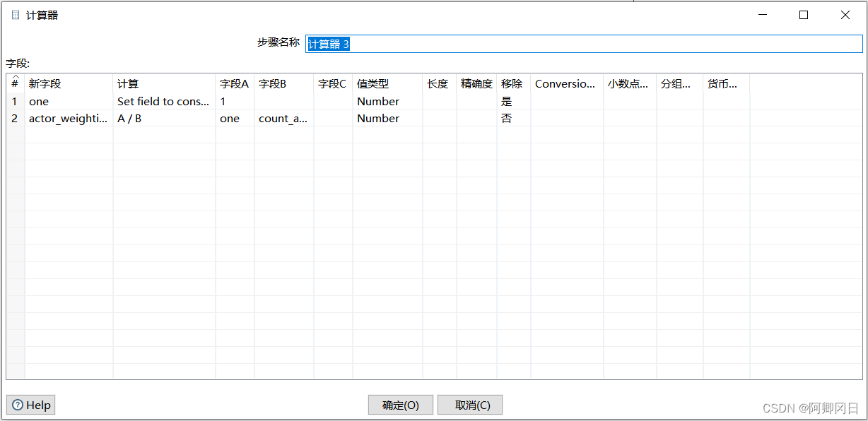Click the Help button

pos(31,405)
